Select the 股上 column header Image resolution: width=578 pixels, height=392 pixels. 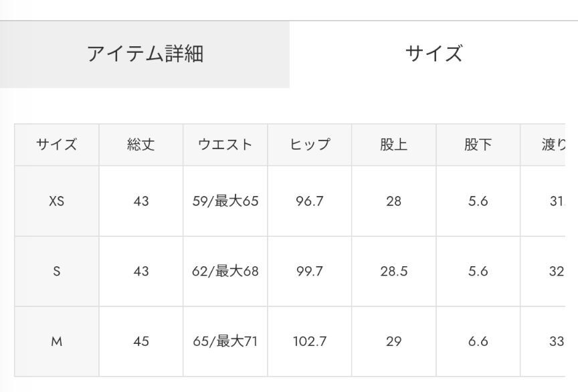[393, 144]
